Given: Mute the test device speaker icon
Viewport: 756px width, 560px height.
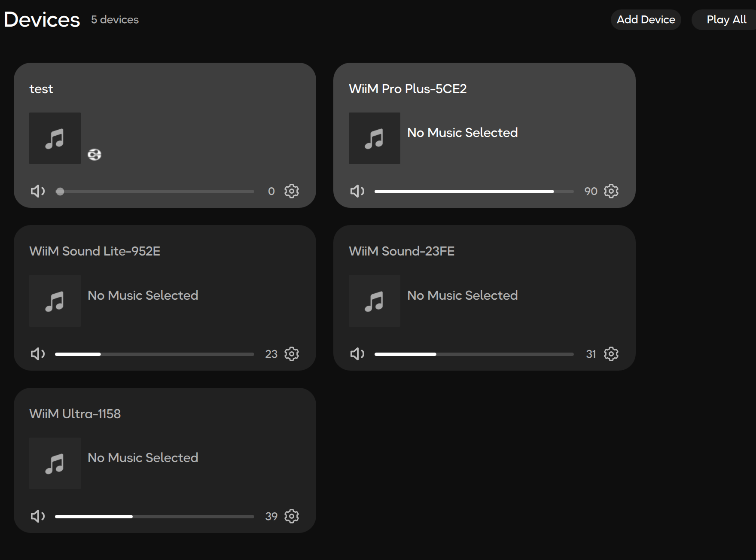Looking at the screenshot, I should [37, 191].
